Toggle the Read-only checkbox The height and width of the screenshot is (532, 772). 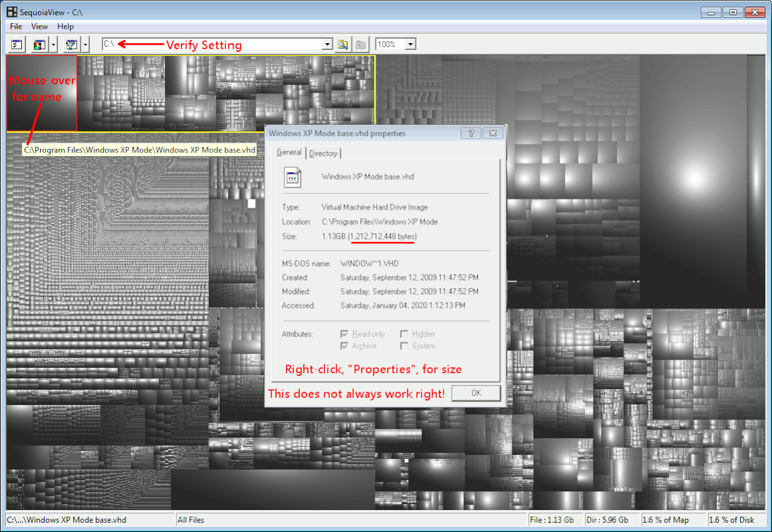[x=344, y=334]
